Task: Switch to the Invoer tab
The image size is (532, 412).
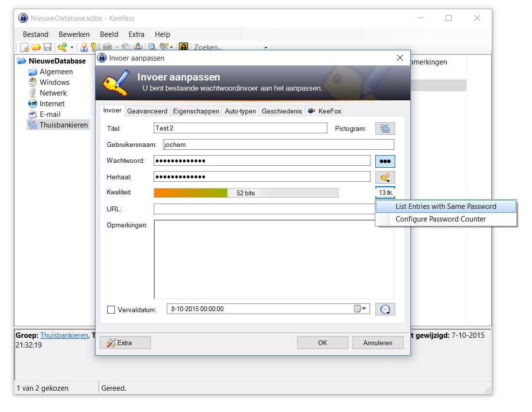Action: [113, 111]
